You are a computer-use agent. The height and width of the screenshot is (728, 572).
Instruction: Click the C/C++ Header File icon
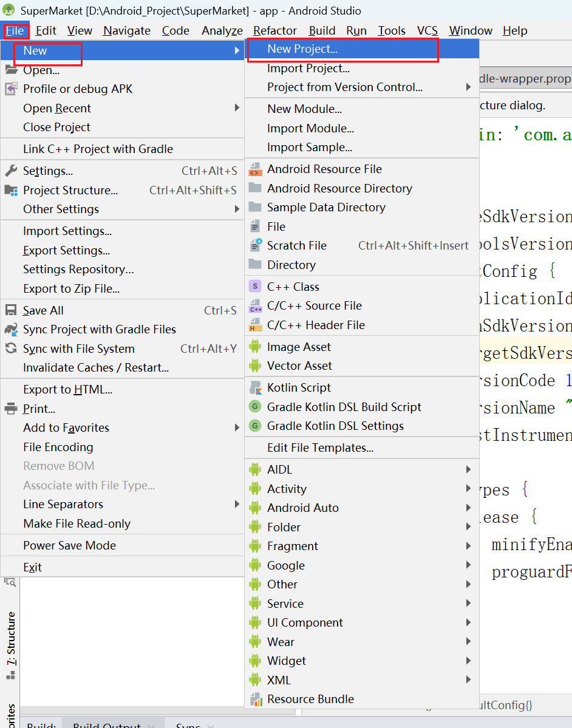(255, 325)
